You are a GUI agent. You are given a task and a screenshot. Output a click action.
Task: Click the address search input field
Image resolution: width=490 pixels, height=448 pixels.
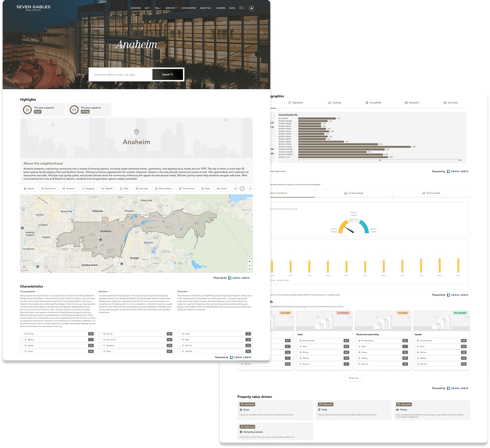coord(121,75)
